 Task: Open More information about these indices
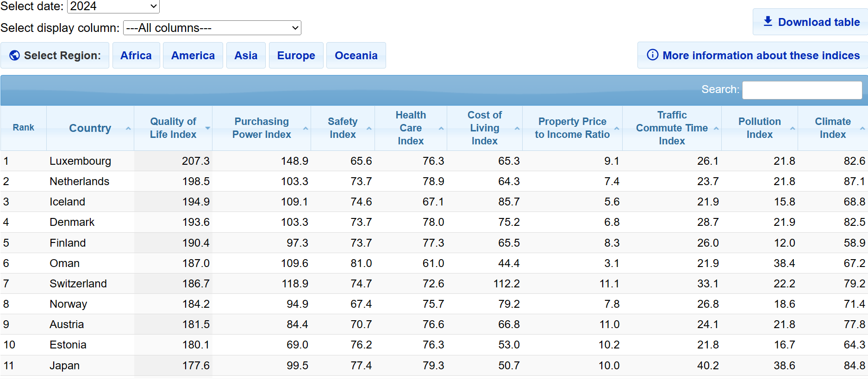coord(761,56)
